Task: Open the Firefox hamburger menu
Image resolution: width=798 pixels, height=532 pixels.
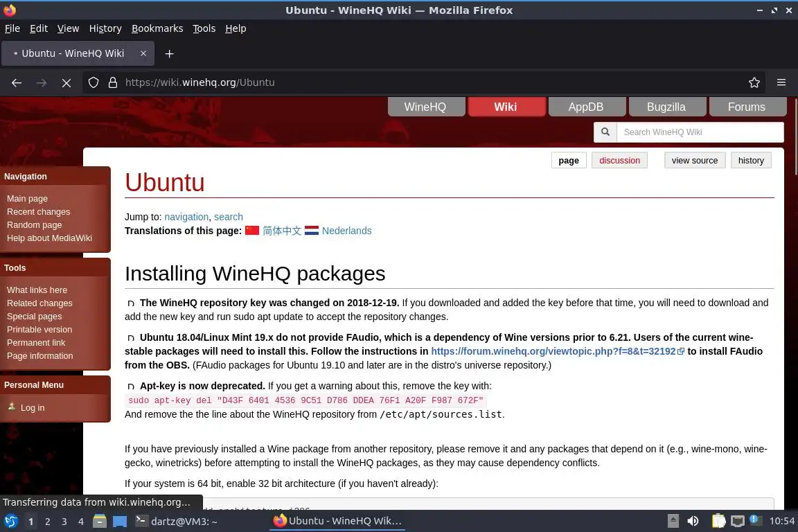Action: click(x=781, y=82)
